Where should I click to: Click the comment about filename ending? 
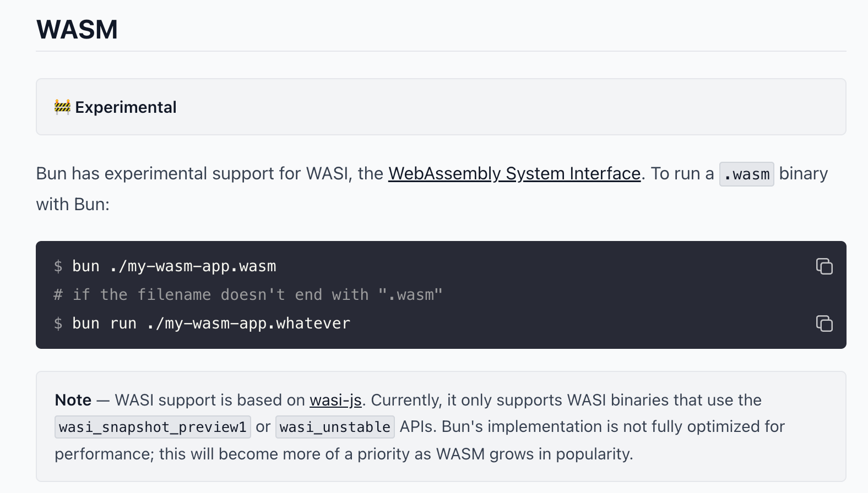click(x=248, y=295)
